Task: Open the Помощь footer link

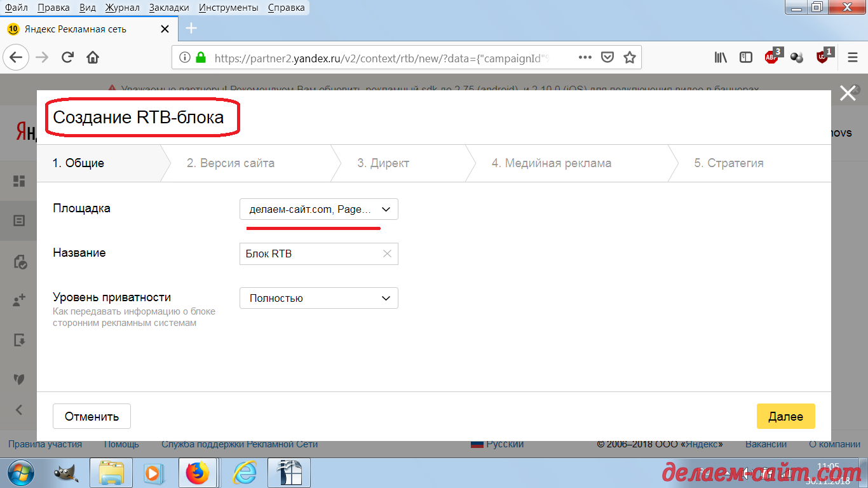Action: tap(121, 444)
